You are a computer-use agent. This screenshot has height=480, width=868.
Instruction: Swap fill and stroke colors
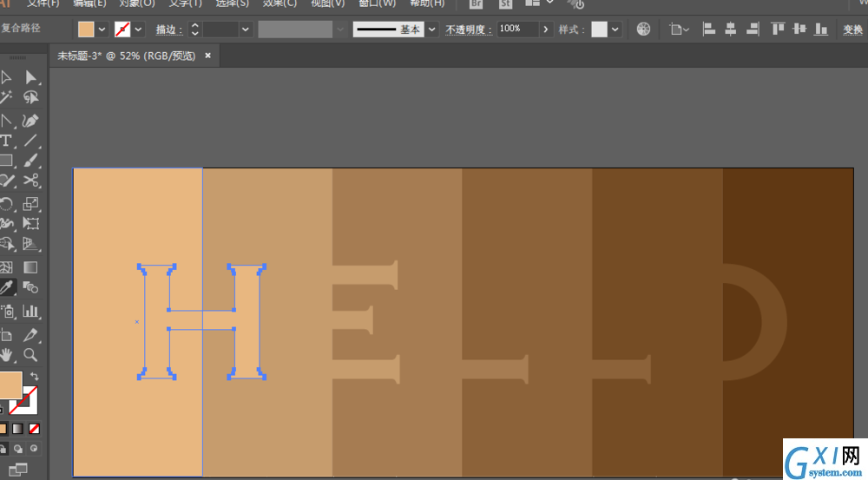[35, 376]
